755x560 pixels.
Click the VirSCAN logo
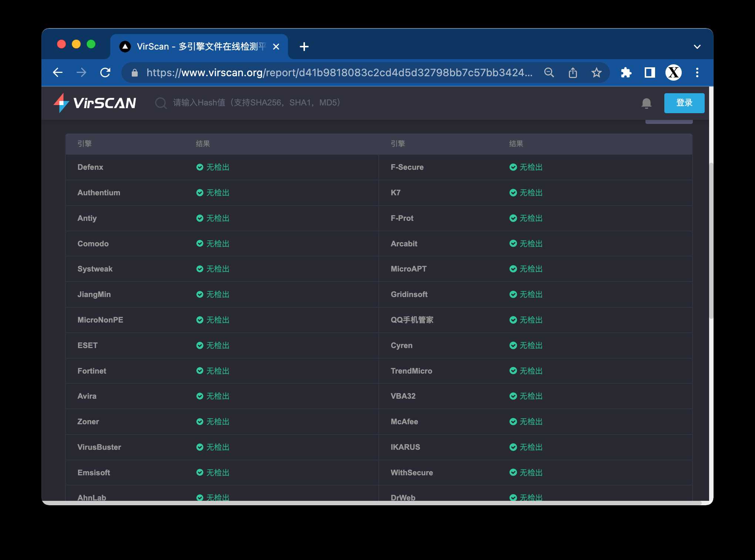click(x=95, y=103)
